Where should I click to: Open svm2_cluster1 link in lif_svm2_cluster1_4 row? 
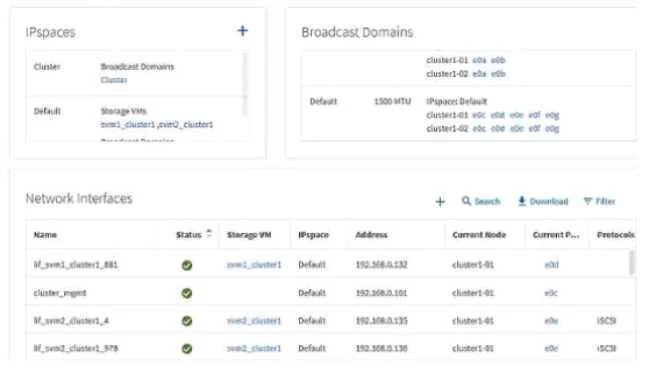[x=254, y=321]
